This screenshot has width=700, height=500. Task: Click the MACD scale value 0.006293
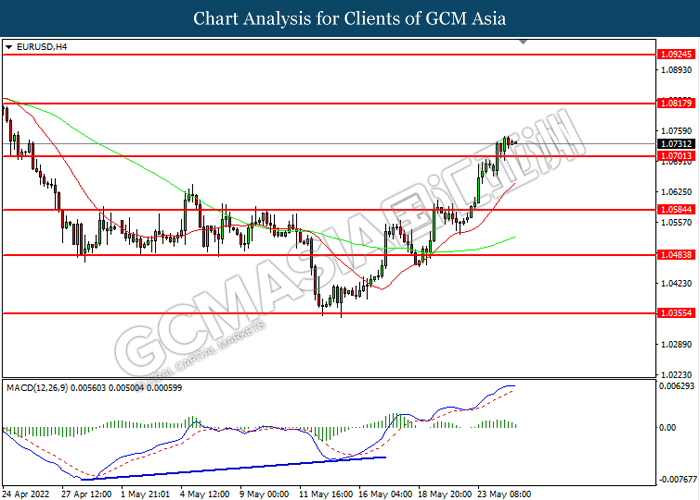click(x=677, y=386)
